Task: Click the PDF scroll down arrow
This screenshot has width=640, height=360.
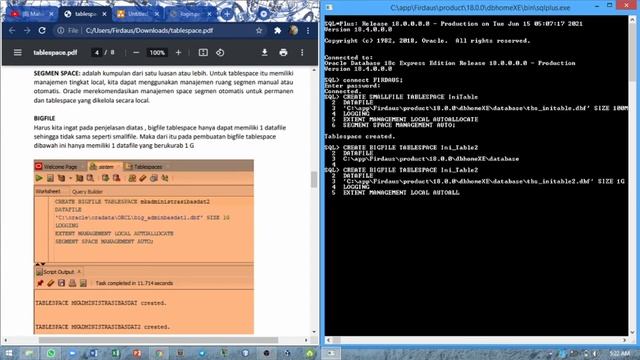Action: pyautogui.click(x=314, y=332)
